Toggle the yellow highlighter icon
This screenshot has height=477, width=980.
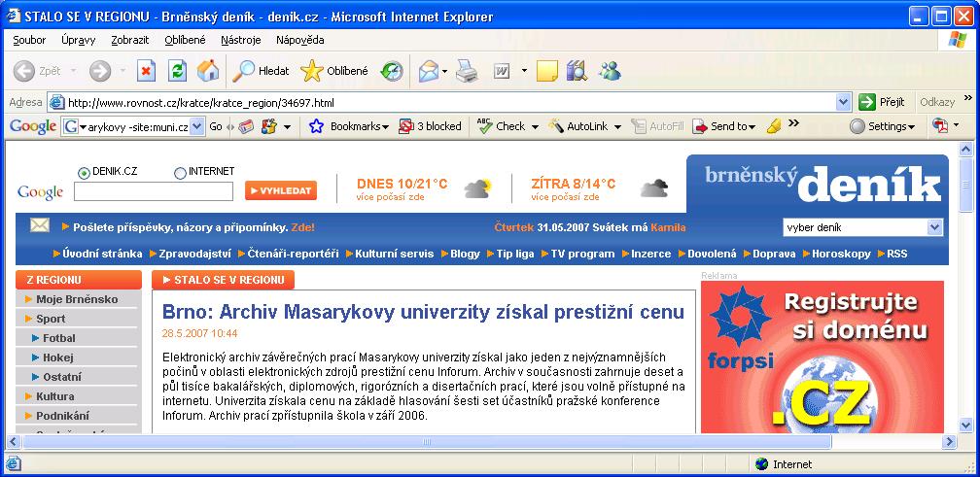pos(774,126)
